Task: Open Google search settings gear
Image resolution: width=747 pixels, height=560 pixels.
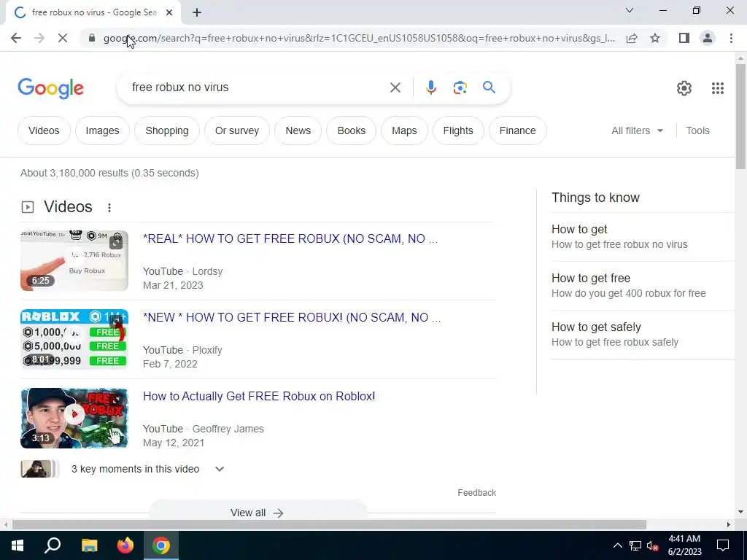Action: point(684,88)
